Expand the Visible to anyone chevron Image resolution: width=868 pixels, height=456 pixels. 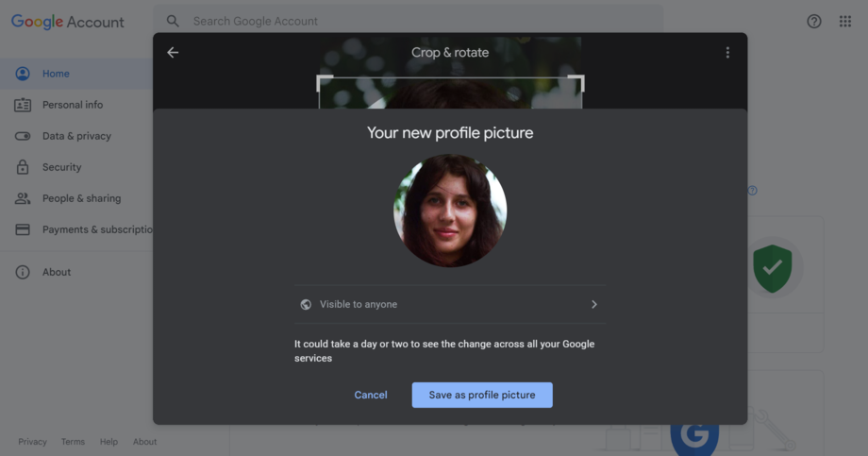click(593, 304)
